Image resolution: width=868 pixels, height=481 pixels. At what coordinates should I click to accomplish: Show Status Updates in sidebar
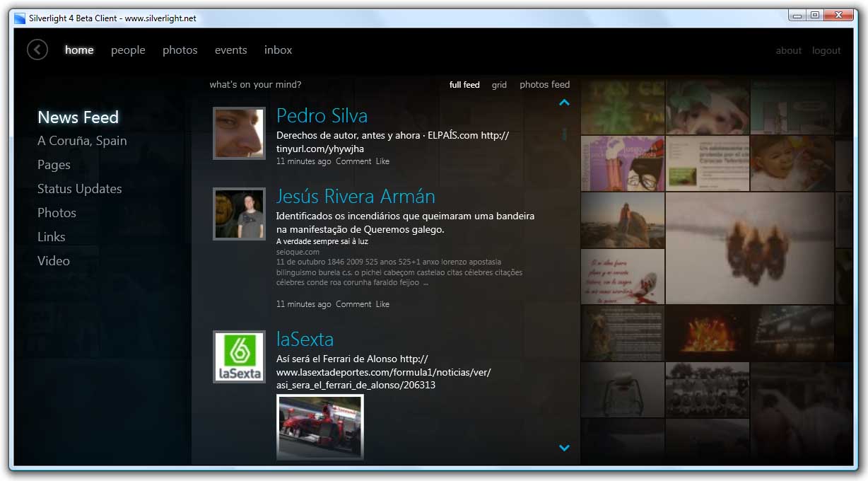tap(79, 189)
